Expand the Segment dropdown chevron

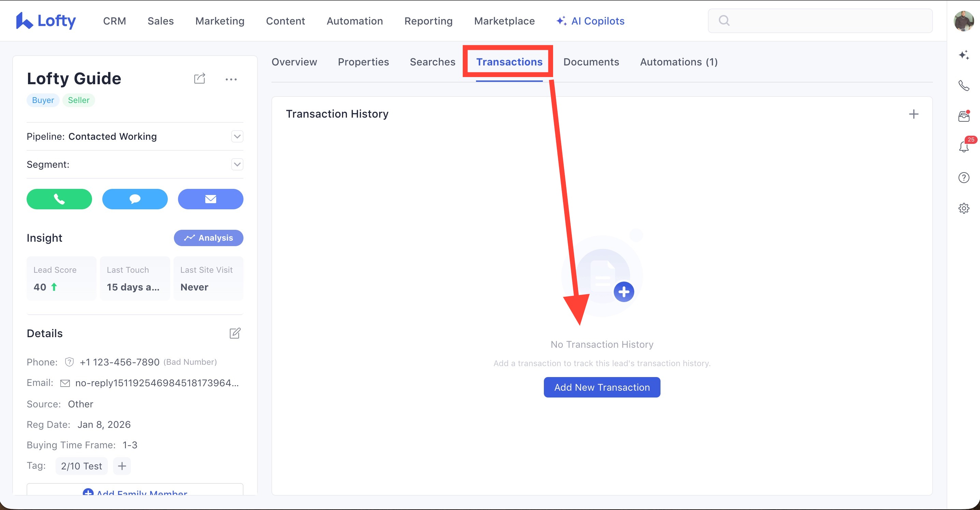click(x=237, y=164)
